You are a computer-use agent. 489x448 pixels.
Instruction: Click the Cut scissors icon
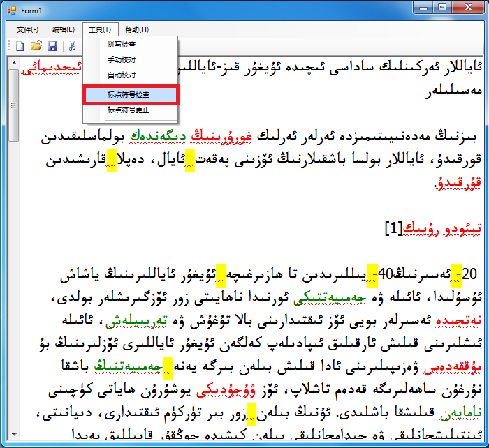tap(73, 46)
